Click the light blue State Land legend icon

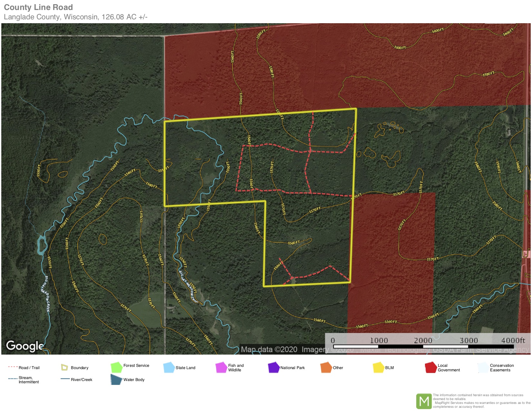point(169,367)
